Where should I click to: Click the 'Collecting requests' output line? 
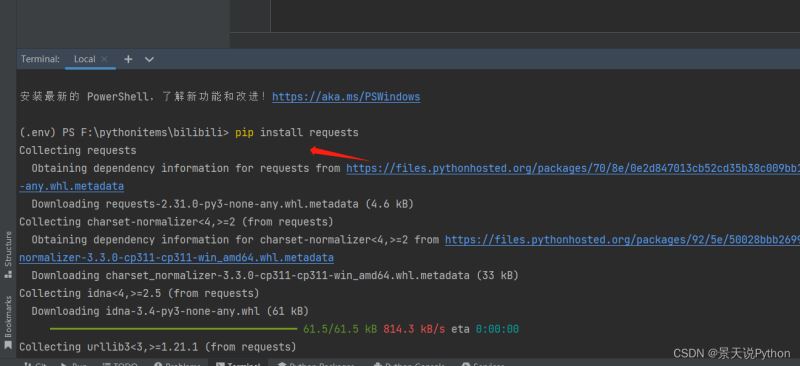pos(78,151)
